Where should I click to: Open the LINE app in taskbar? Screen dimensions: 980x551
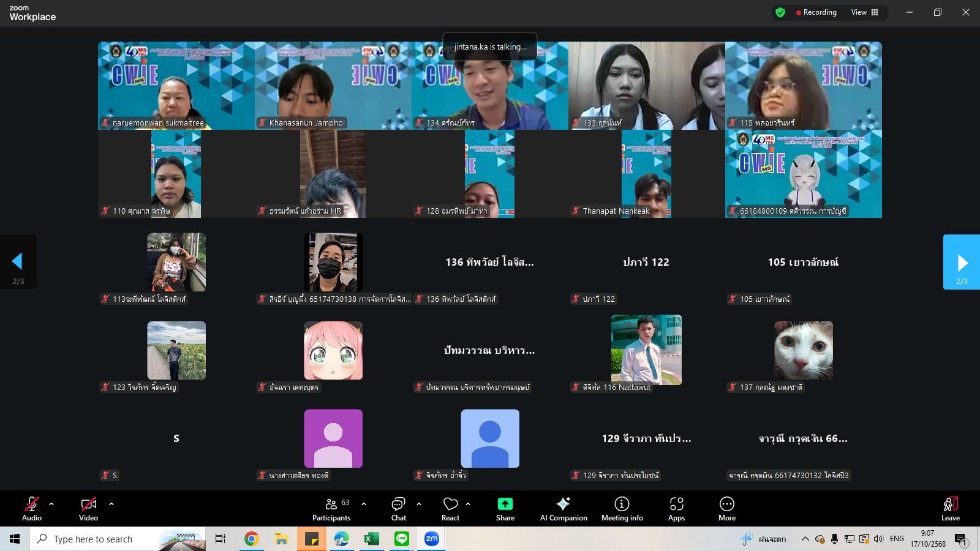point(402,539)
